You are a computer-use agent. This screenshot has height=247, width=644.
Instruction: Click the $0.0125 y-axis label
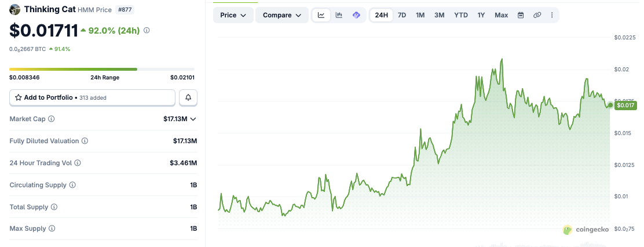(x=625, y=165)
